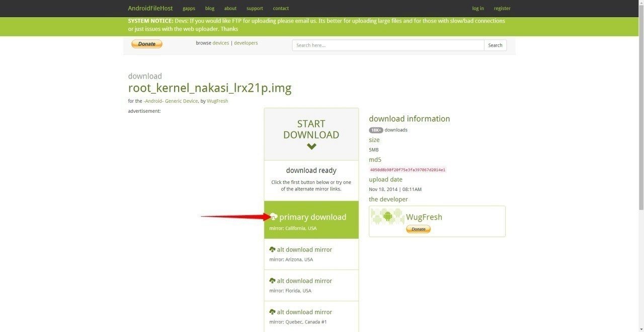This screenshot has width=644, height=332.
Task: Click the SYSTEM NOTICE banner text
Action: tap(317, 25)
